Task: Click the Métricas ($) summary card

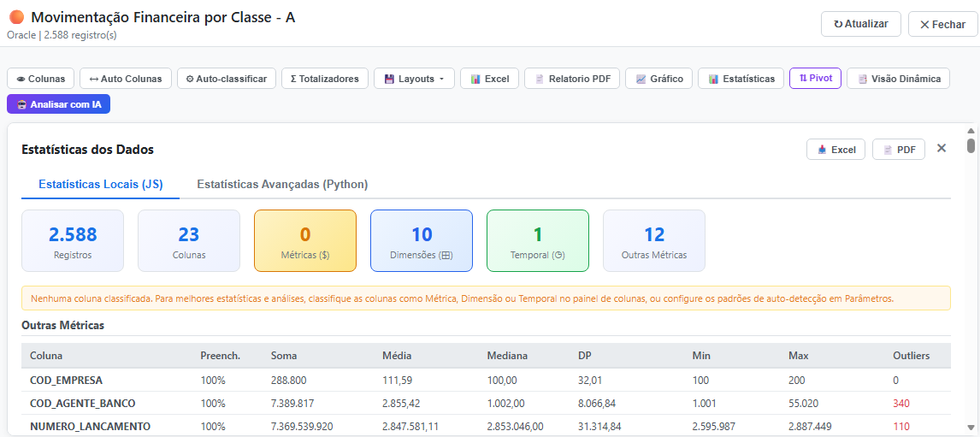Action: coord(305,240)
